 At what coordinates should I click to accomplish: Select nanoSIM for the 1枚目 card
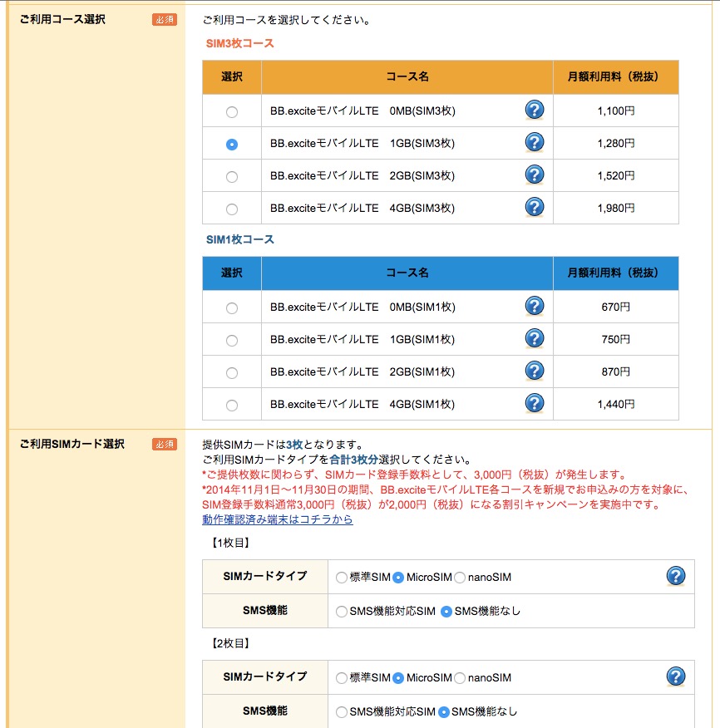coord(460,578)
